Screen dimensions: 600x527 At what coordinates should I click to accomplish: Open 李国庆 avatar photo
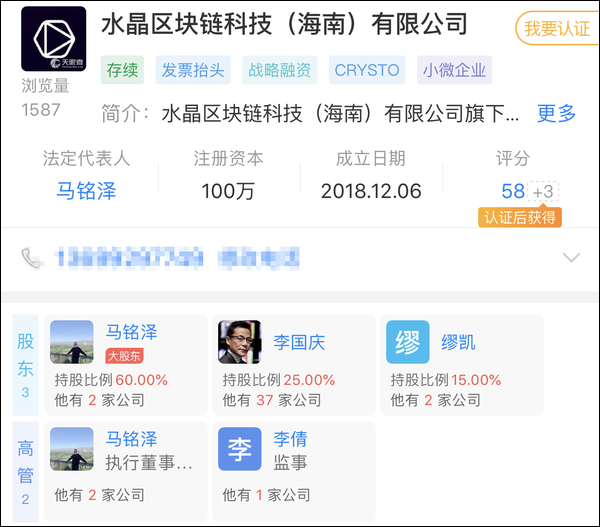240,342
